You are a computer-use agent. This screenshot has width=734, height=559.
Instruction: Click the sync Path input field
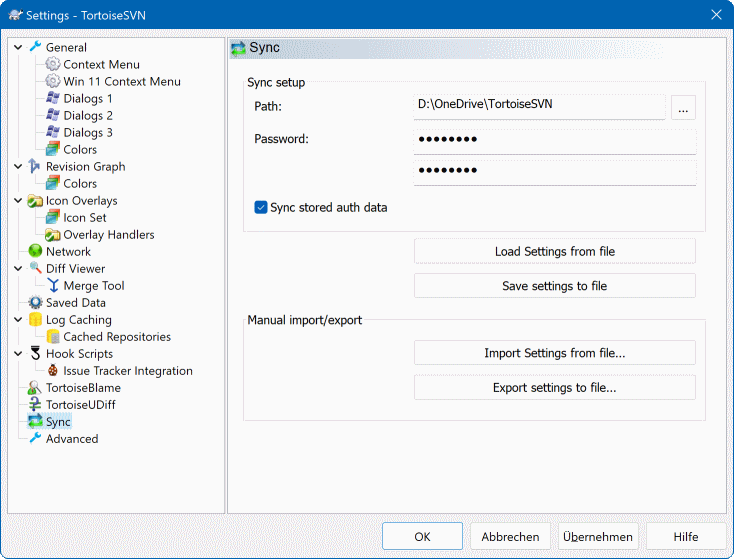(x=539, y=107)
